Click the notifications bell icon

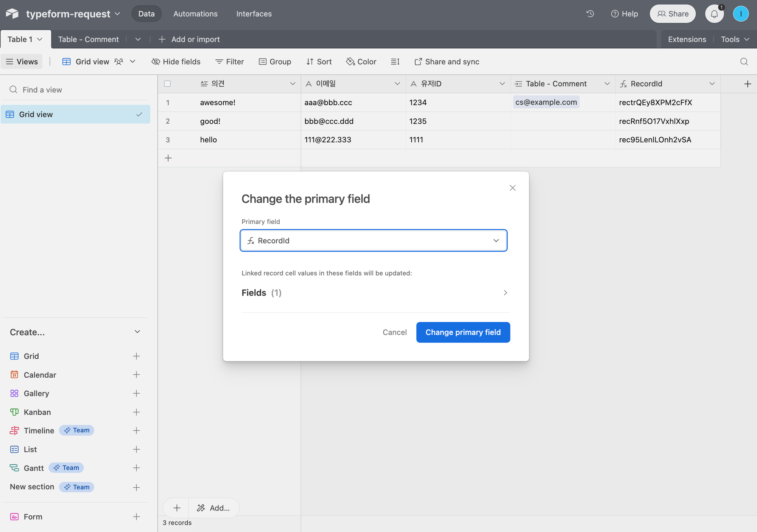[714, 14]
